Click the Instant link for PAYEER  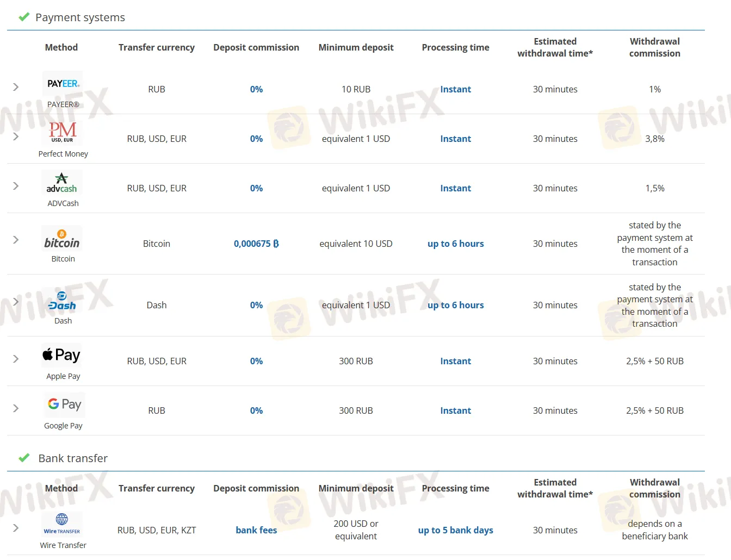[x=455, y=89]
